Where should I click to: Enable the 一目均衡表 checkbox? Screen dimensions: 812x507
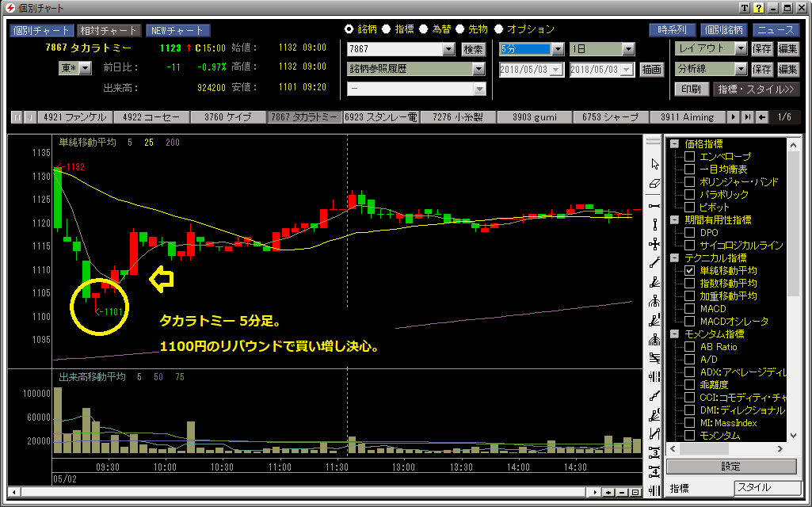tap(689, 169)
